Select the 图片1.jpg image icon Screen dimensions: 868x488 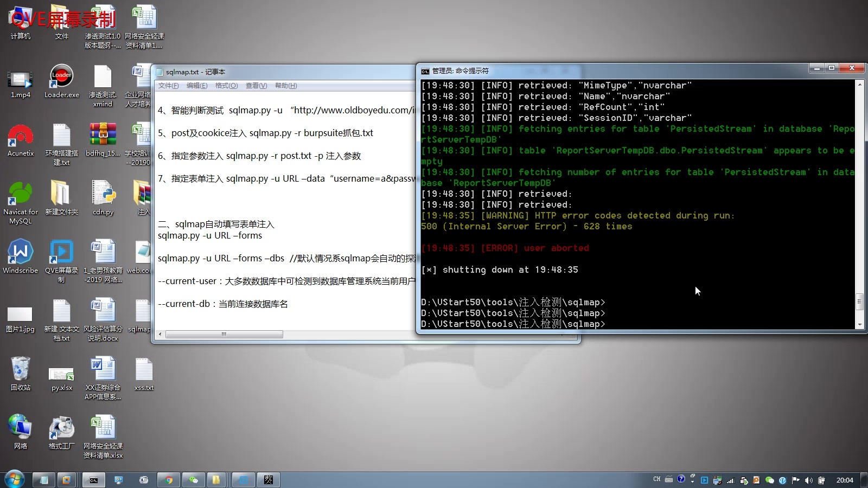pos(20,319)
